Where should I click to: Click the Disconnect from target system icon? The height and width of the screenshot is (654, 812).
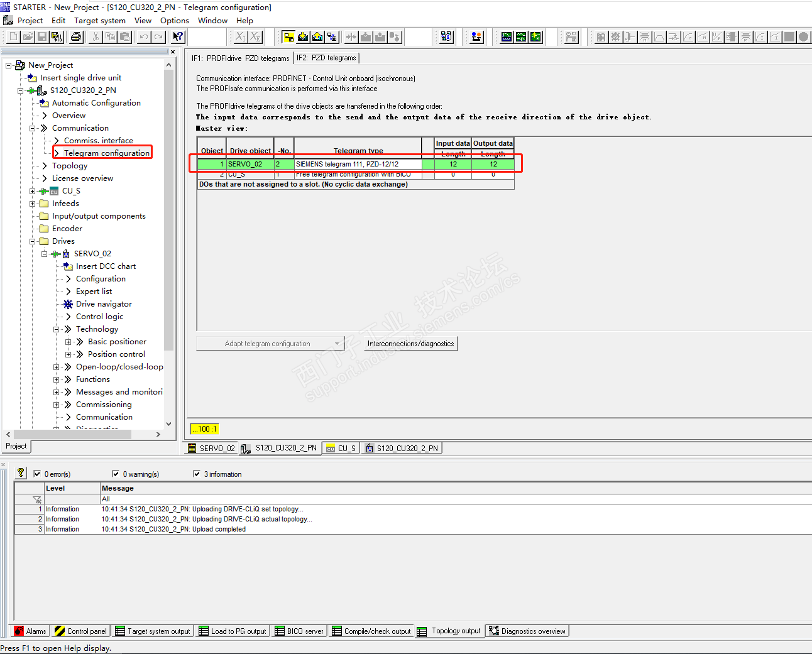[332, 37]
